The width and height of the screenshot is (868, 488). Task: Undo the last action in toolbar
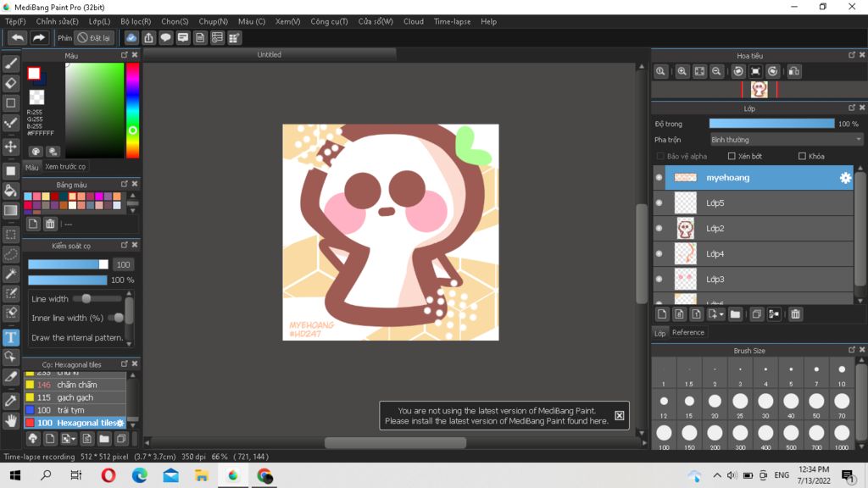18,37
